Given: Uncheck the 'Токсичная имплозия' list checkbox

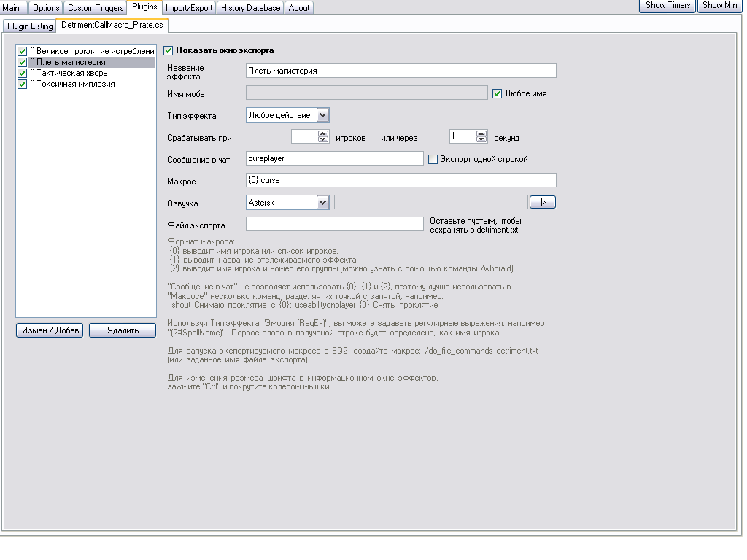Looking at the screenshot, I should (x=23, y=85).
